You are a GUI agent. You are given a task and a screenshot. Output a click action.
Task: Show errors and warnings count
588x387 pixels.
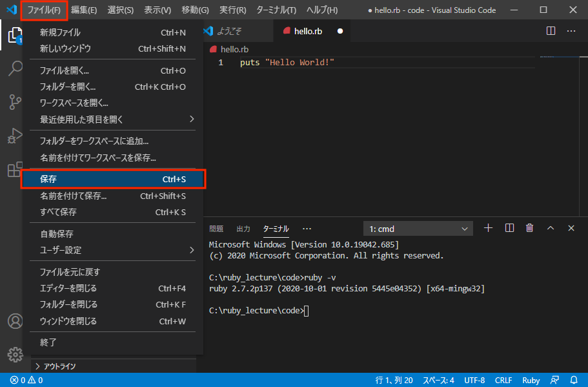click(x=26, y=380)
